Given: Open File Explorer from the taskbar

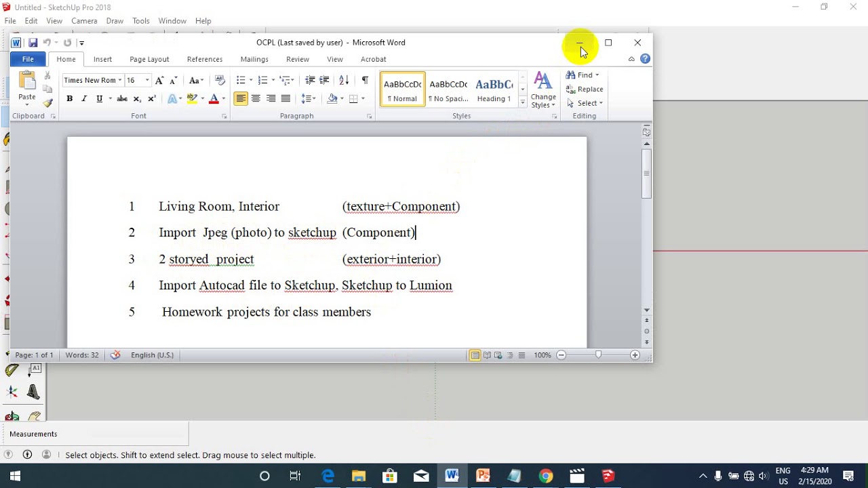Looking at the screenshot, I should pyautogui.click(x=359, y=476).
